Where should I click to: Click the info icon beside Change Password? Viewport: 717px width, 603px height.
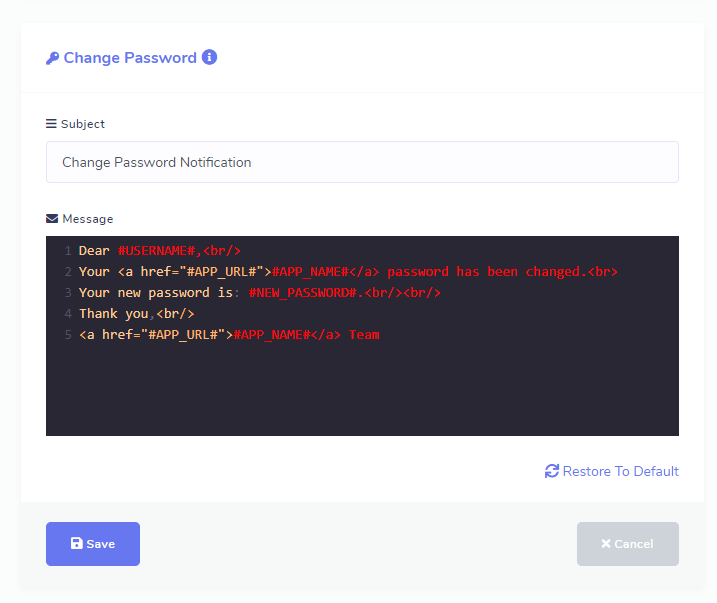(x=209, y=57)
